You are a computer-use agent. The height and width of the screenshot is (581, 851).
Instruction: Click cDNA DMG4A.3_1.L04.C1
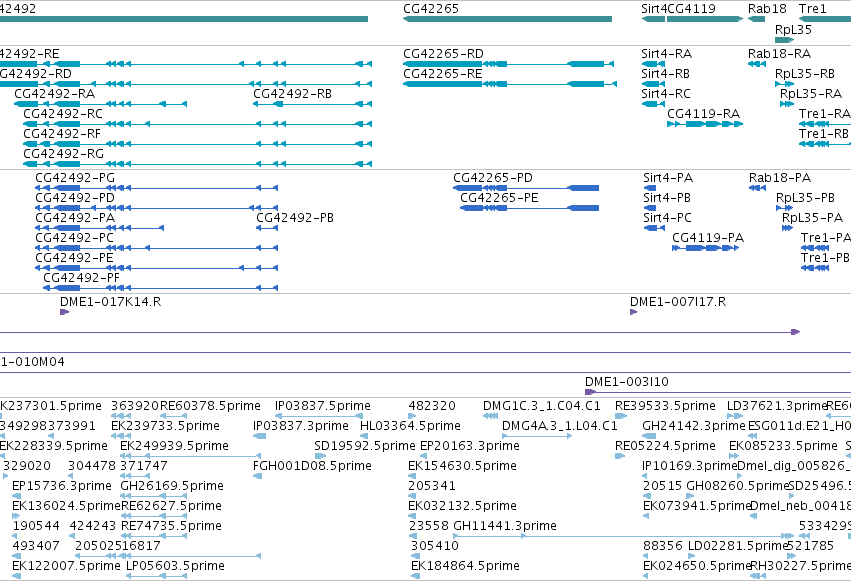click(537, 436)
